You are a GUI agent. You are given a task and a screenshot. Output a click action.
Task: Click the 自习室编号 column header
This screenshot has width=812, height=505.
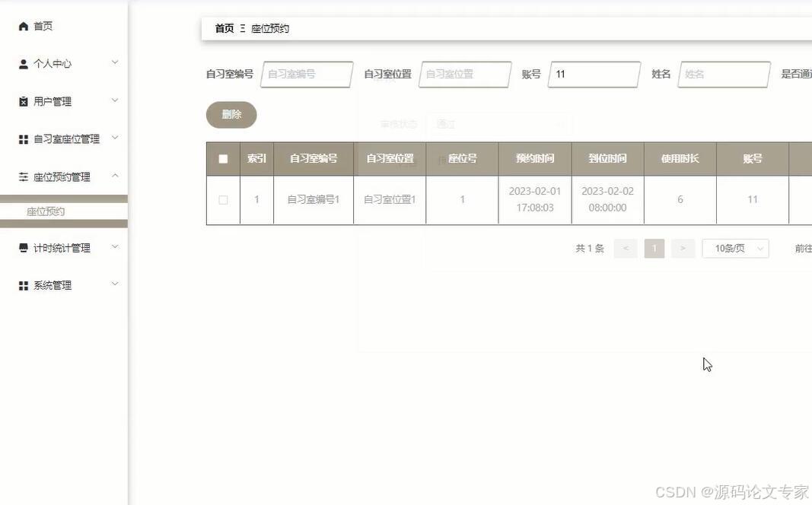click(314, 159)
